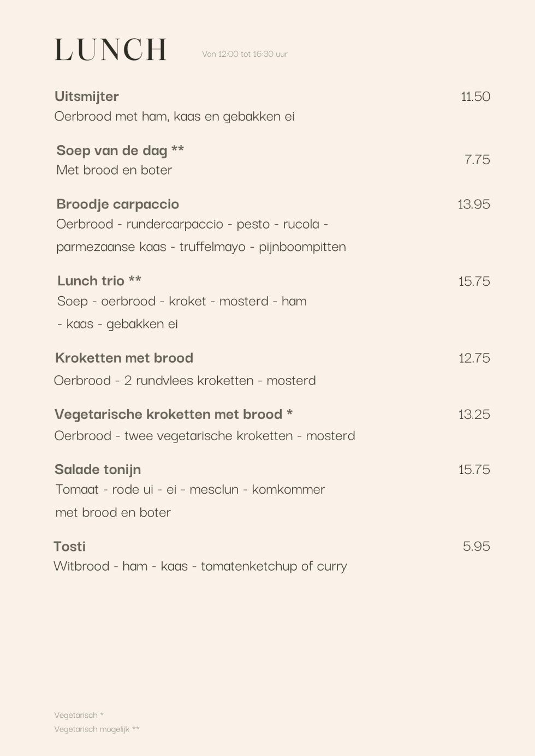Click the 5.95 Tosti price

tap(476, 547)
